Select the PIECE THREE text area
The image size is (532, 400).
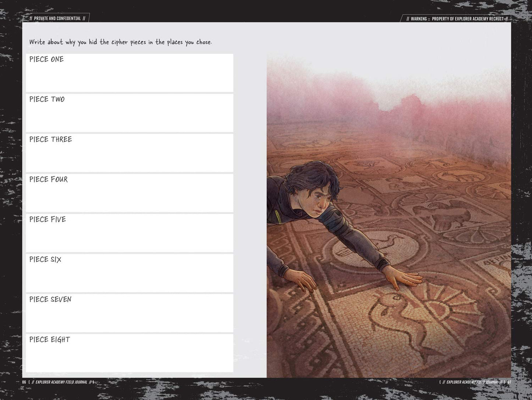coord(130,153)
